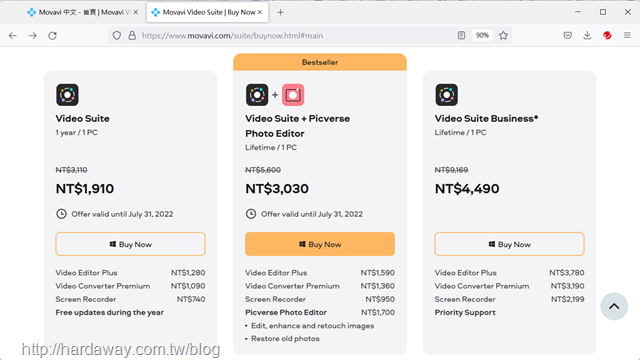The image size is (640, 360).
Task: Reload the current page
Action: [53, 36]
